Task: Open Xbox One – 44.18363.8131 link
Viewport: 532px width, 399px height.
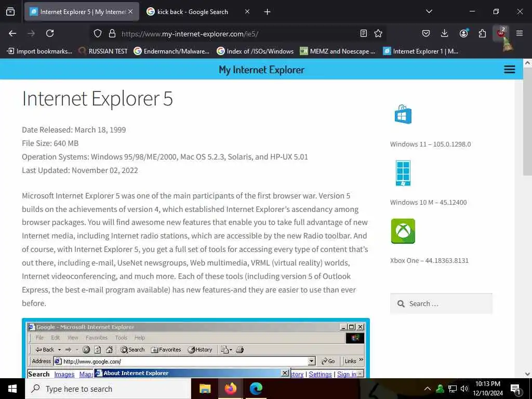Action: (429, 261)
